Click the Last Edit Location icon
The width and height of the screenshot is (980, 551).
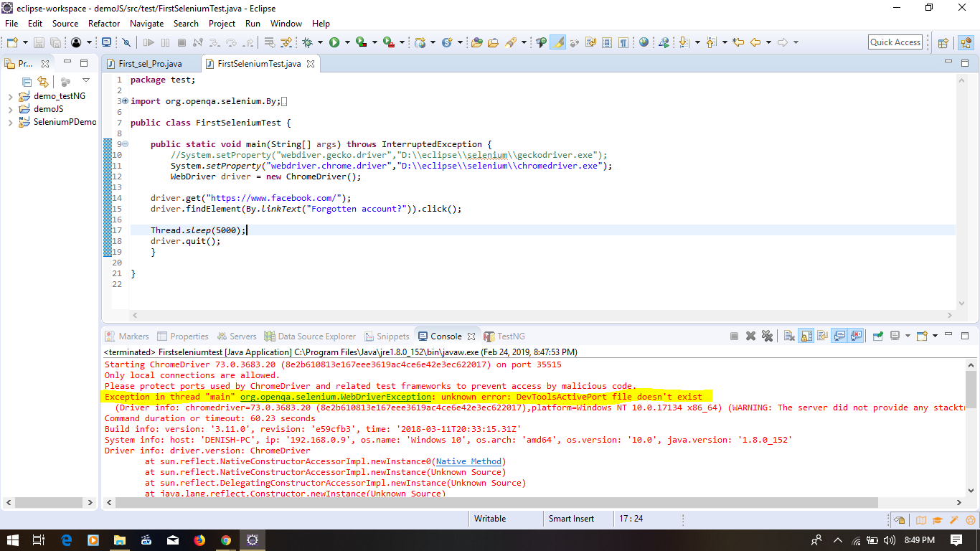pos(738,42)
